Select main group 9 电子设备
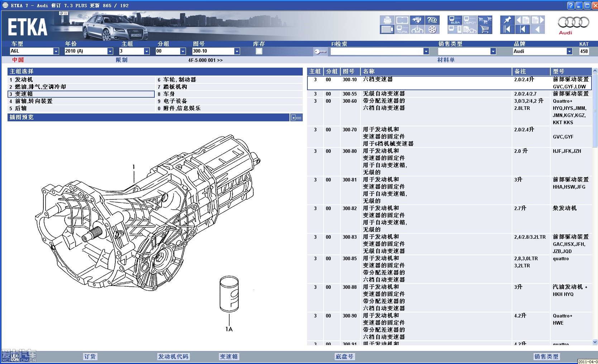Image resolution: width=598 pixels, height=364 pixels. (229, 101)
